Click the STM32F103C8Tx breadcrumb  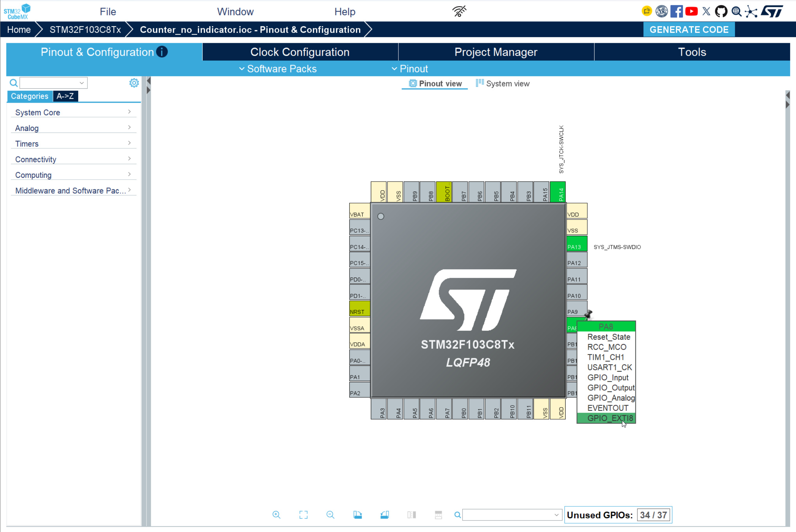coord(85,30)
